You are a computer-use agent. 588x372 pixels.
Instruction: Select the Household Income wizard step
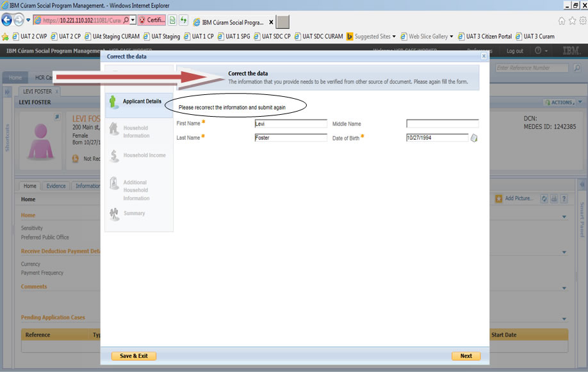coord(138,155)
